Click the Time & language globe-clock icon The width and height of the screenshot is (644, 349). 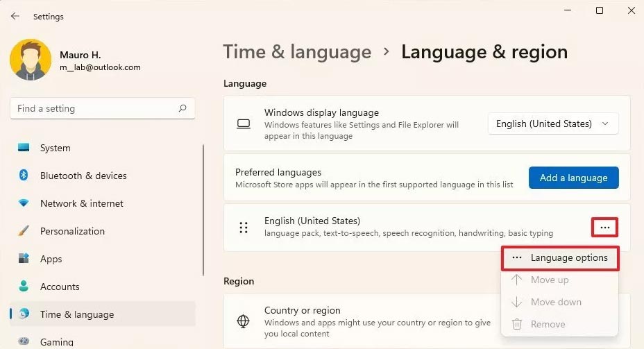click(x=24, y=314)
